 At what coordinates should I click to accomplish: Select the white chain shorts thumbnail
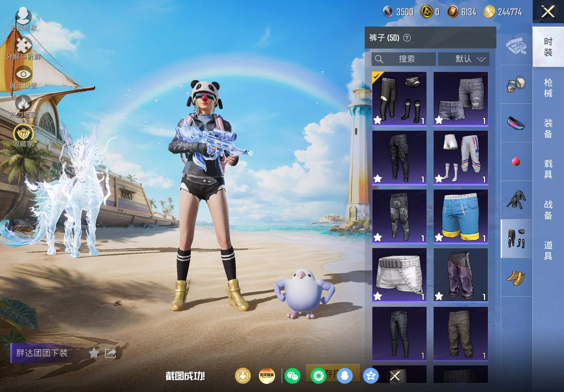[x=399, y=275]
